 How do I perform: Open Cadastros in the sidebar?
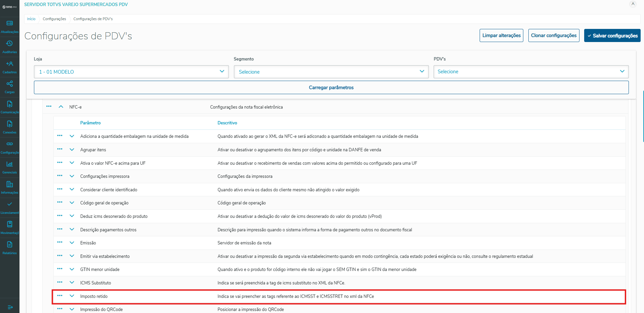(9, 67)
